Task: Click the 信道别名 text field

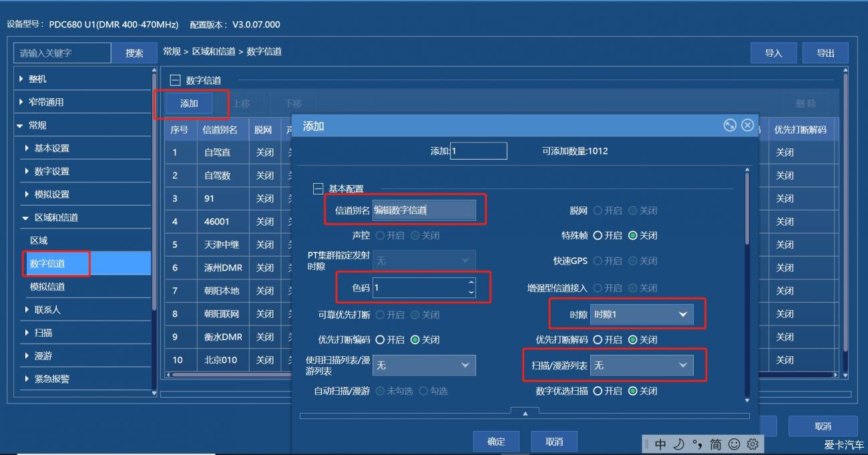Action: (423, 210)
